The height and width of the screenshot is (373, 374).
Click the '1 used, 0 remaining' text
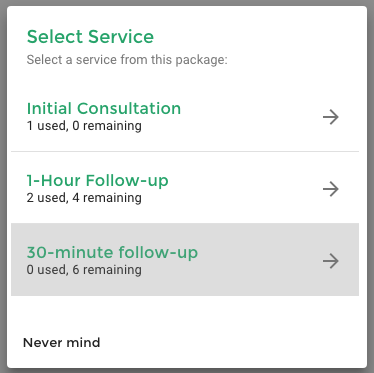84,126
